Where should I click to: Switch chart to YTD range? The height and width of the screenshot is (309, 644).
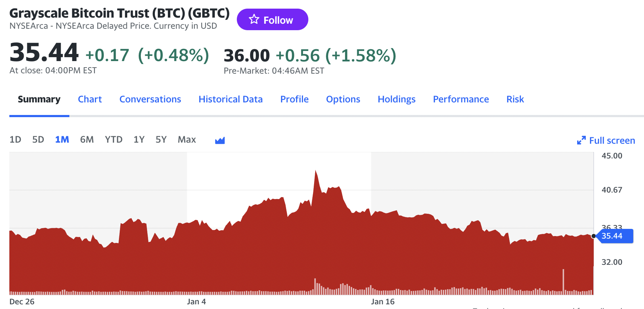[x=114, y=139]
